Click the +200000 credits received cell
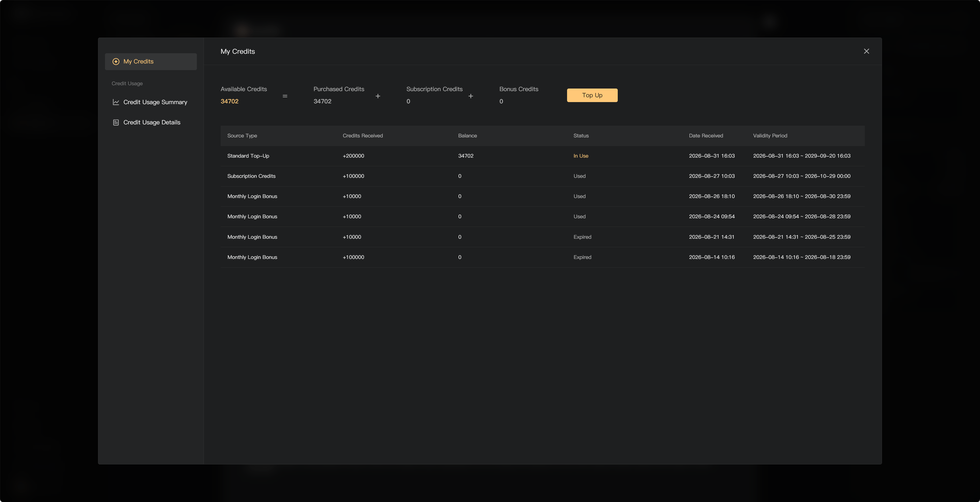 353,156
